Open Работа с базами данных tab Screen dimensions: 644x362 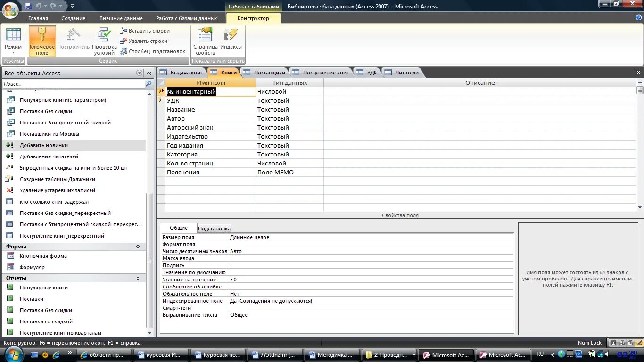(x=187, y=18)
